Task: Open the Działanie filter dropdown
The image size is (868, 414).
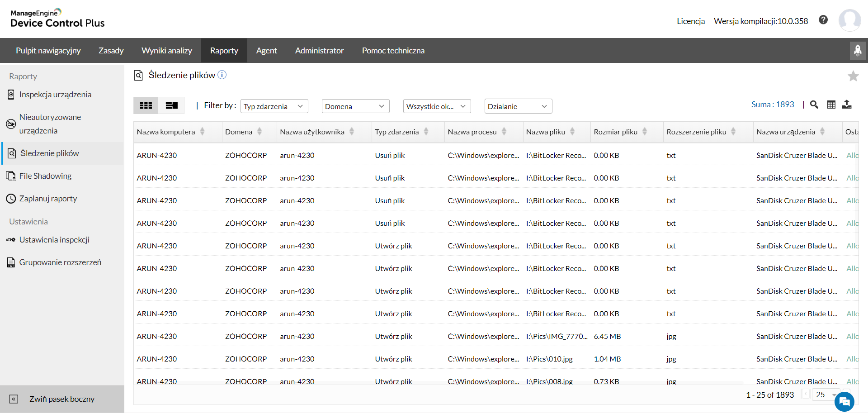Action: coord(518,106)
